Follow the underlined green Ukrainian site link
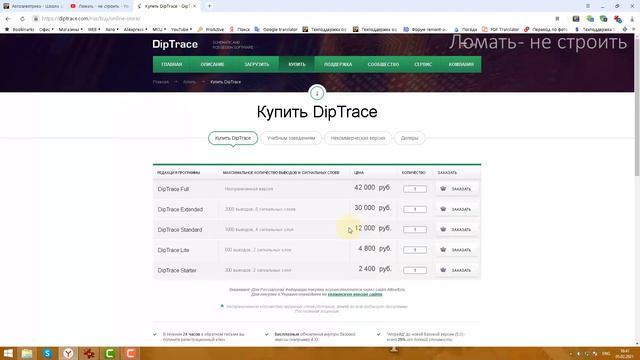640x360 pixels. coord(355,294)
